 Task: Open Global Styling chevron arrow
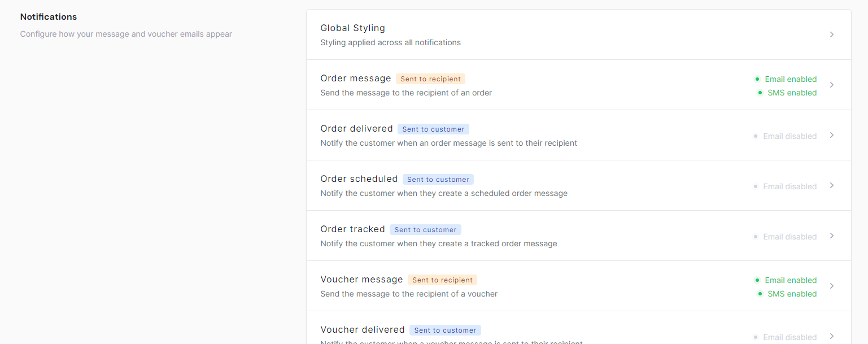coord(832,34)
